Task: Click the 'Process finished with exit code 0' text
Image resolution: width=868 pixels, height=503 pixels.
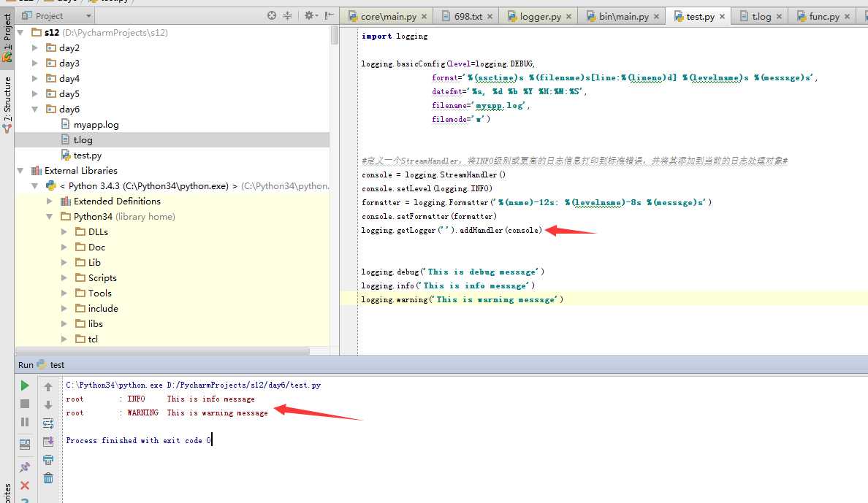Action: pos(138,440)
